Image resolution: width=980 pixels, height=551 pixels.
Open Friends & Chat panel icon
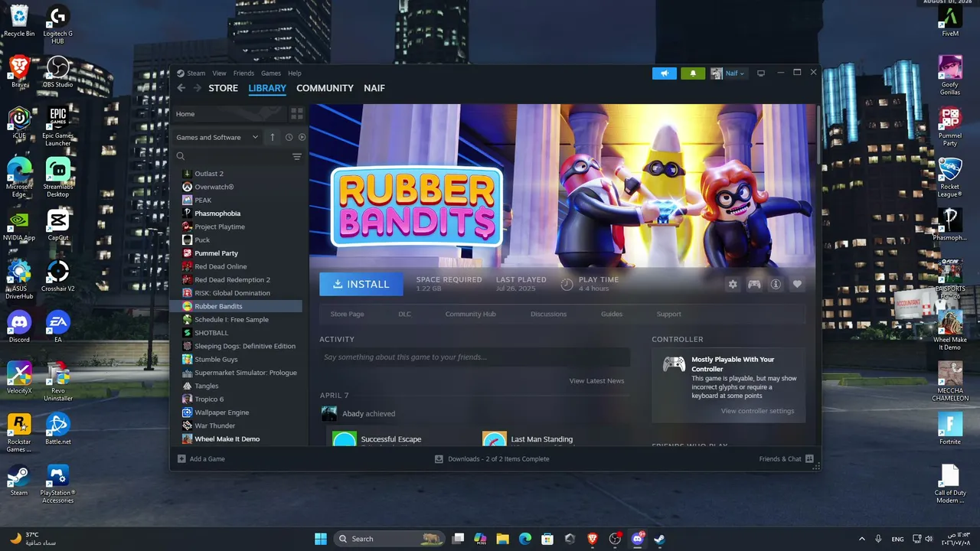pyautogui.click(x=809, y=459)
